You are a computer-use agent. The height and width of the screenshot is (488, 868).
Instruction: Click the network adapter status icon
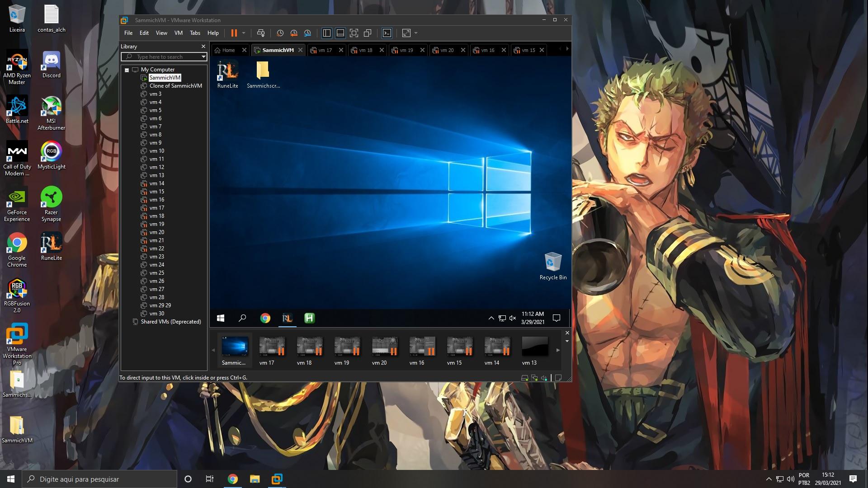(534, 378)
